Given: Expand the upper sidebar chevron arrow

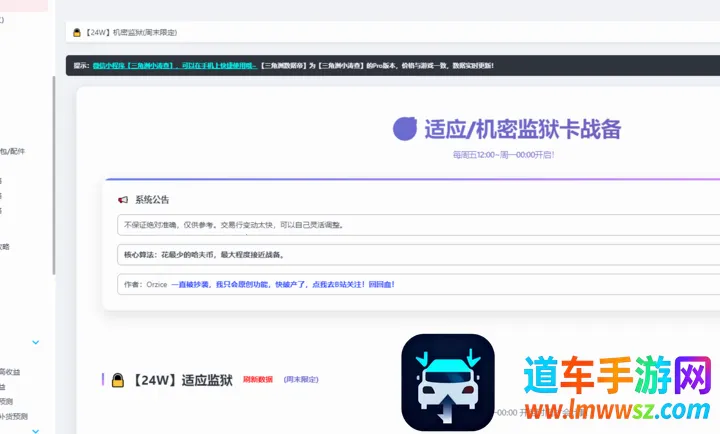Looking at the screenshot, I should 36,342.
